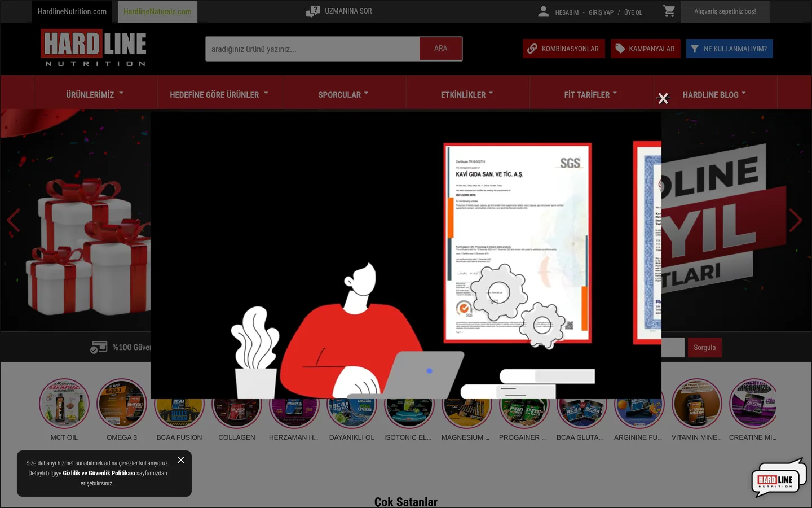
Task: Open Gizlilik ve Güvenlik Politikası link
Action: click(99, 473)
